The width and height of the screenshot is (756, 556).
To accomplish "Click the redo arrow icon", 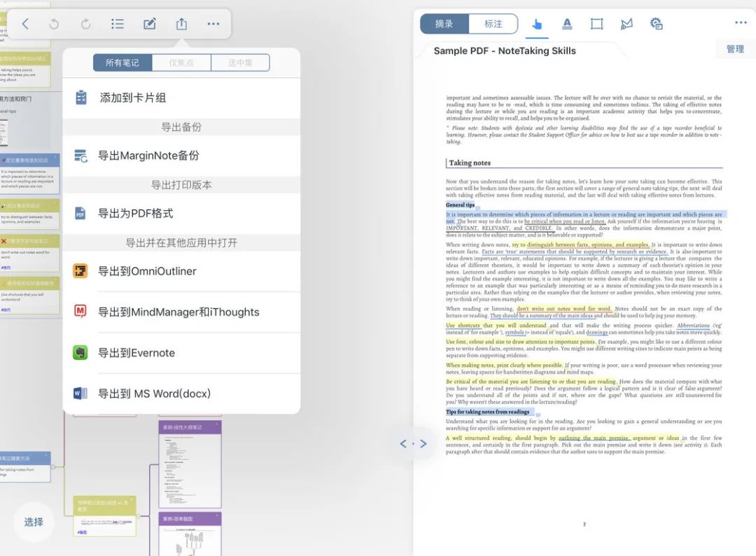I will (x=85, y=24).
